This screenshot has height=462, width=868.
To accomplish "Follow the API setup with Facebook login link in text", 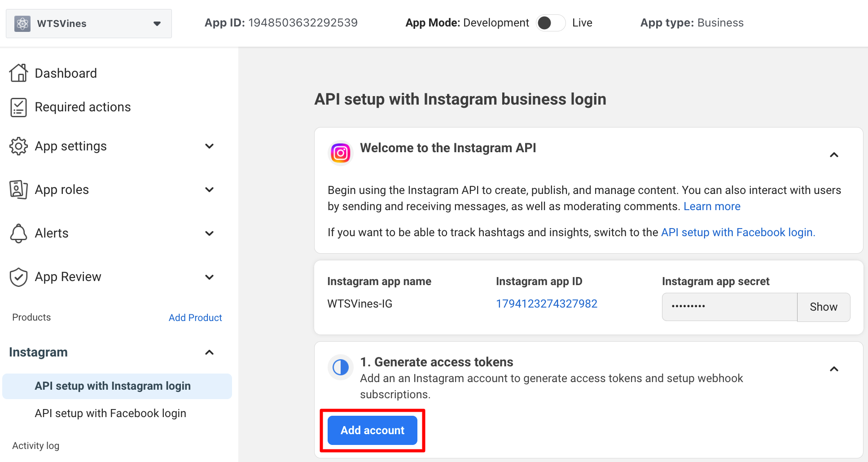I will coord(738,233).
